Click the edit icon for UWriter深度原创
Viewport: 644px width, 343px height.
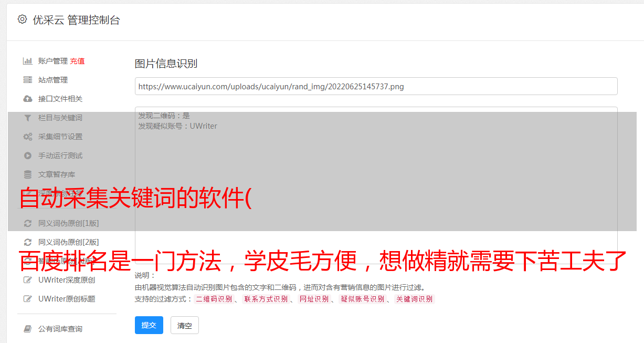coord(28,280)
